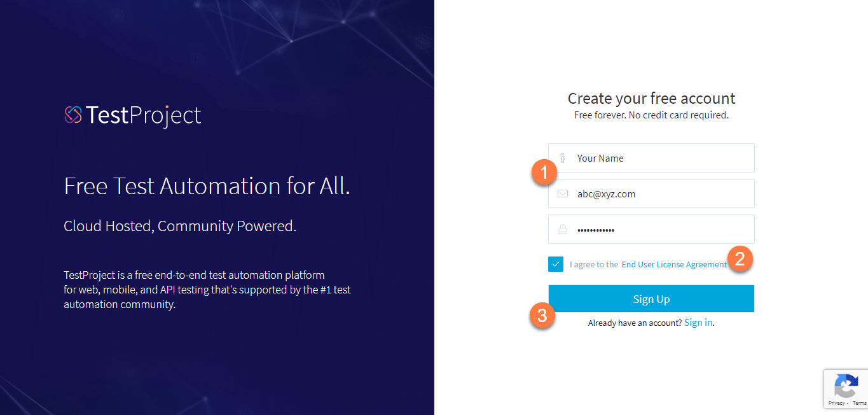Click 'Already have an account?' text
This screenshot has height=415, width=868.
635,323
